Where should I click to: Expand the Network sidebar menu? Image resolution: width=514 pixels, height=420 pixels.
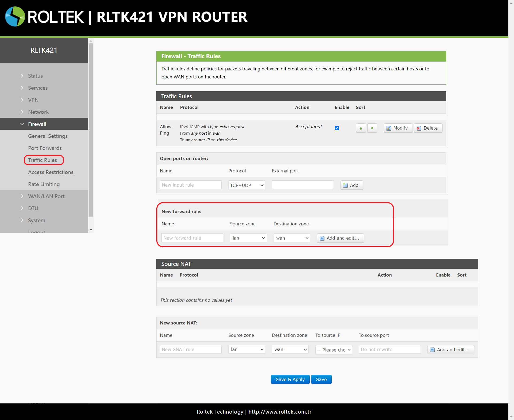(38, 112)
